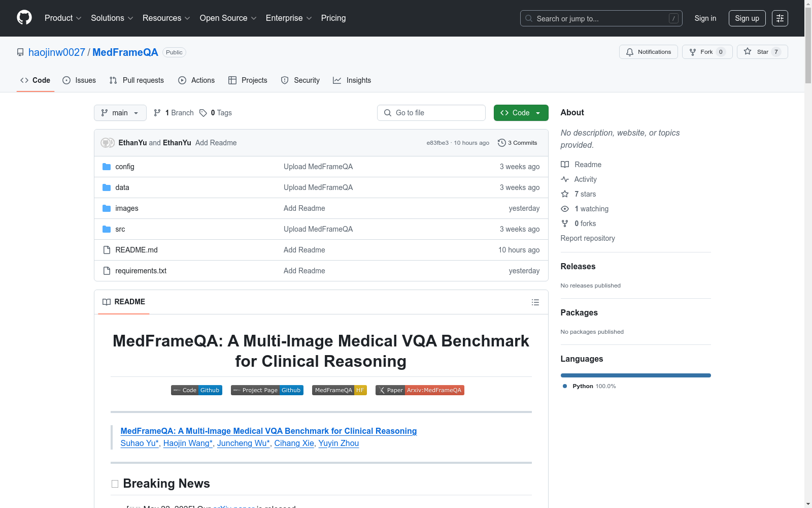
Task: Open the README outline icon
Action: coord(535,302)
